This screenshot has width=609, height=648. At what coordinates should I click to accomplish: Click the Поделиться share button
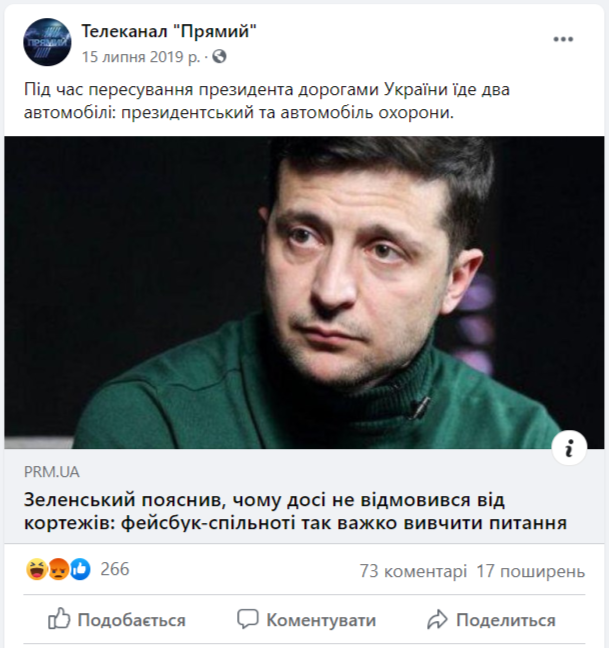tap(491, 619)
